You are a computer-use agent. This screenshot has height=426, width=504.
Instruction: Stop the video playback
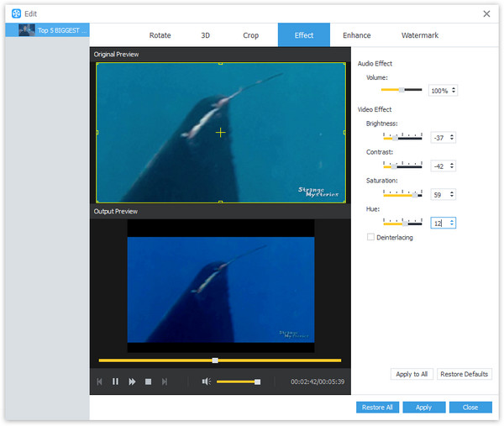point(148,381)
